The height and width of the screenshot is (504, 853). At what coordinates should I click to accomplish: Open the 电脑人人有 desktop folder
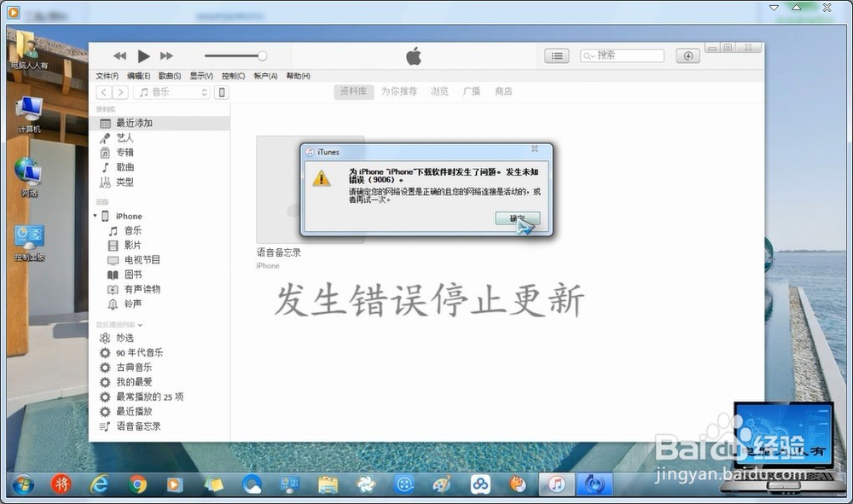point(29,52)
